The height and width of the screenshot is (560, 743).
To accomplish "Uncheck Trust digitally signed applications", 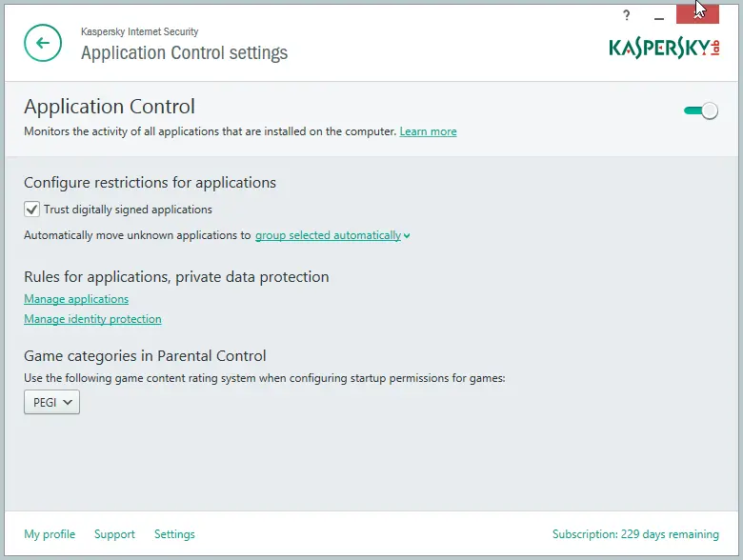I will [31, 209].
